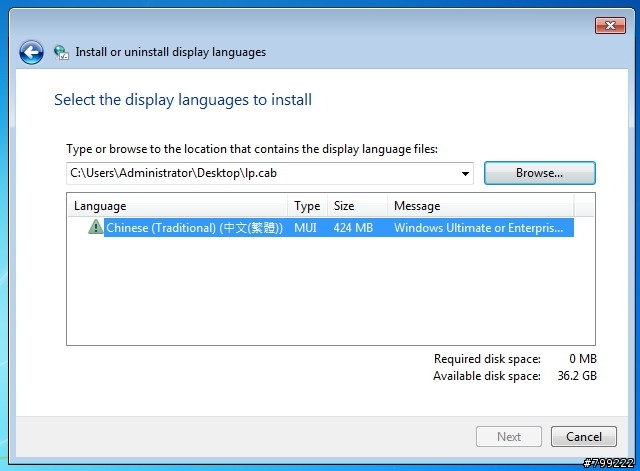The width and height of the screenshot is (640, 471).
Task: Click the 424 MB size cell
Action: [353, 228]
